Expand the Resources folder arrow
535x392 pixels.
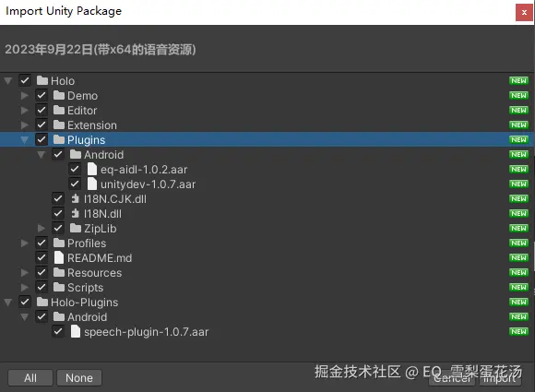tap(25, 273)
